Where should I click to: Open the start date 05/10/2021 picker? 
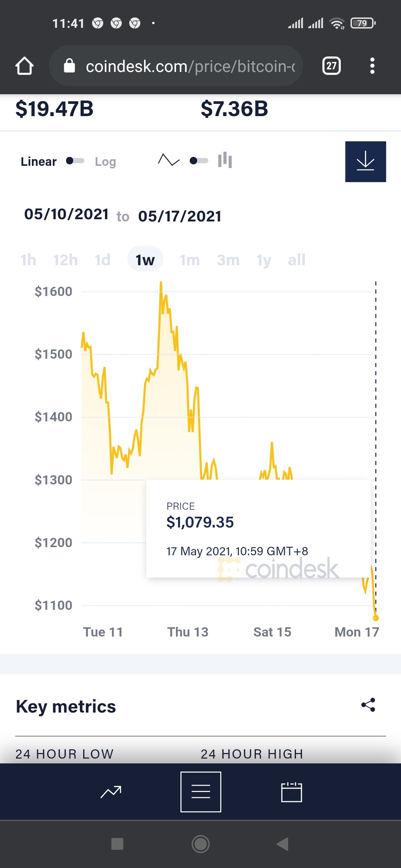point(66,214)
